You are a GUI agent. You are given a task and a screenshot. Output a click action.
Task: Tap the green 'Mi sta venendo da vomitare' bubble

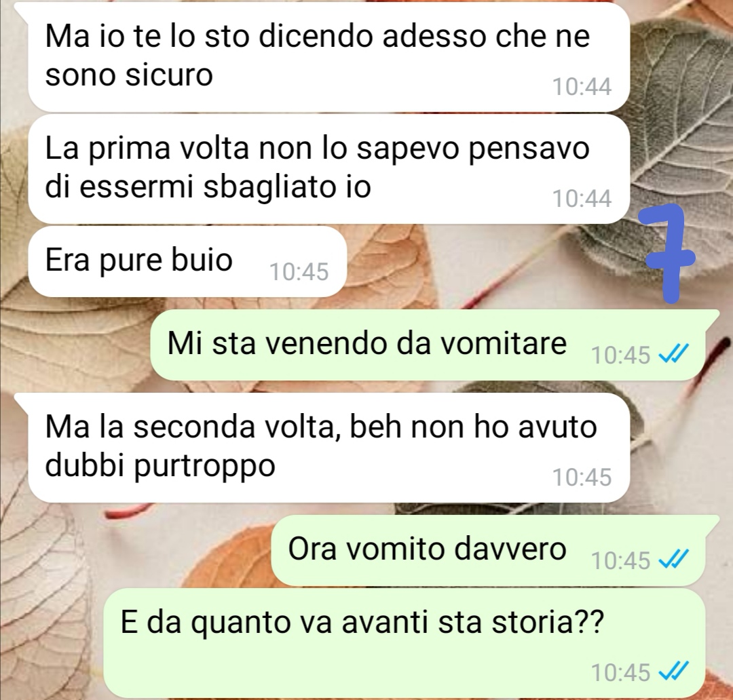click(435, 345)
